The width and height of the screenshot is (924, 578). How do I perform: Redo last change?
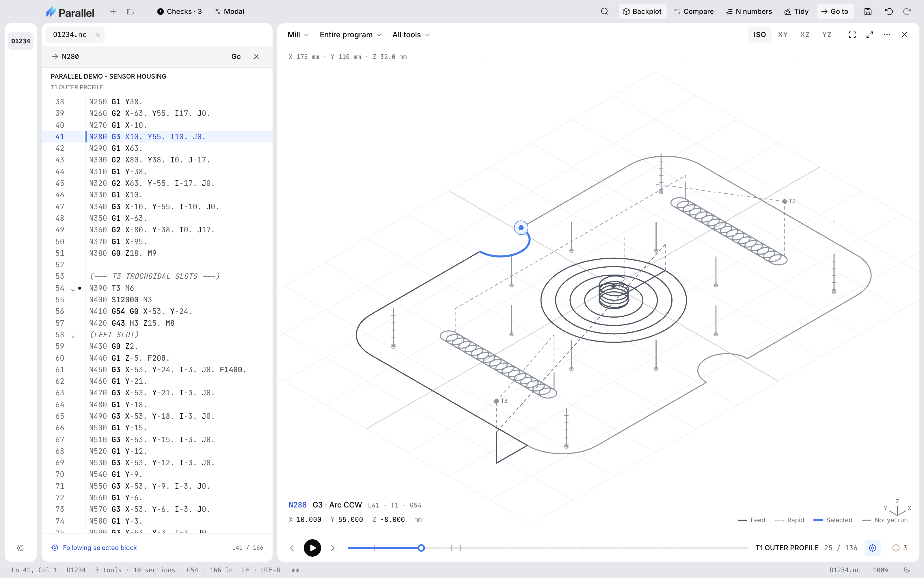pos(907,12)
